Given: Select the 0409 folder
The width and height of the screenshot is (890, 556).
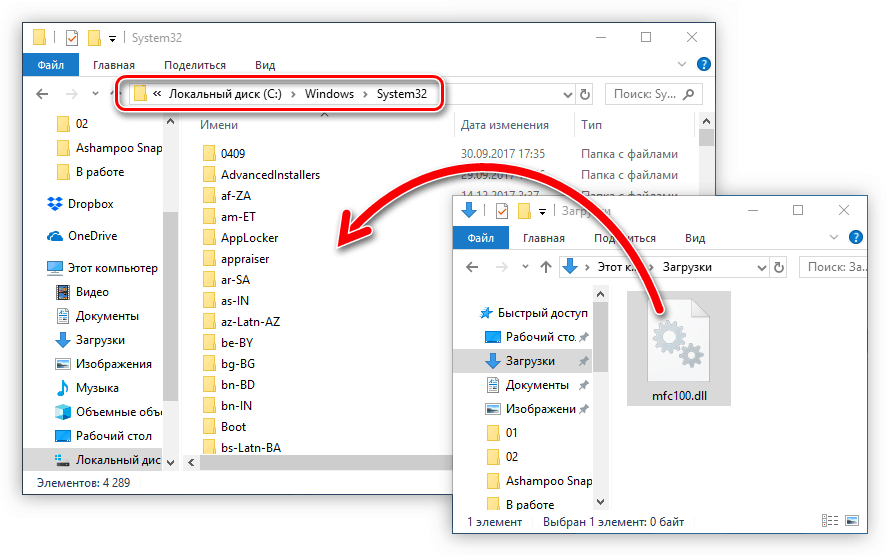Looking at the screenshot, I should [x=224, y=154].
